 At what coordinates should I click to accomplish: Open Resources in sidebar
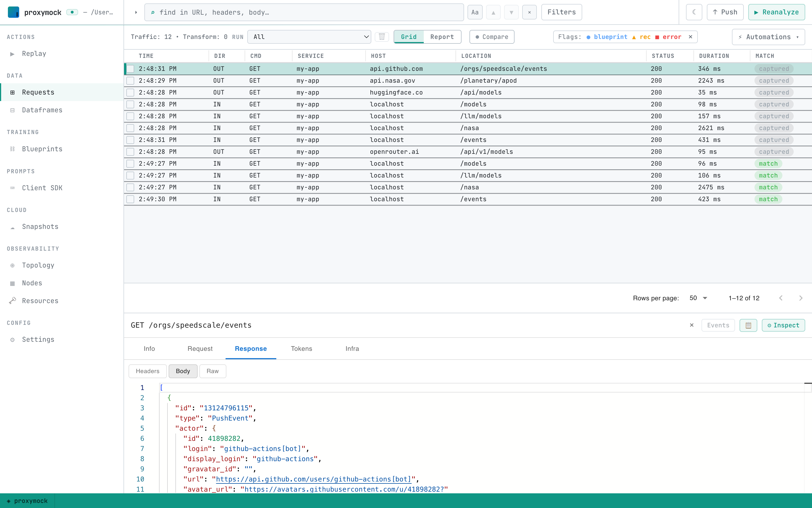click(62, 301)
